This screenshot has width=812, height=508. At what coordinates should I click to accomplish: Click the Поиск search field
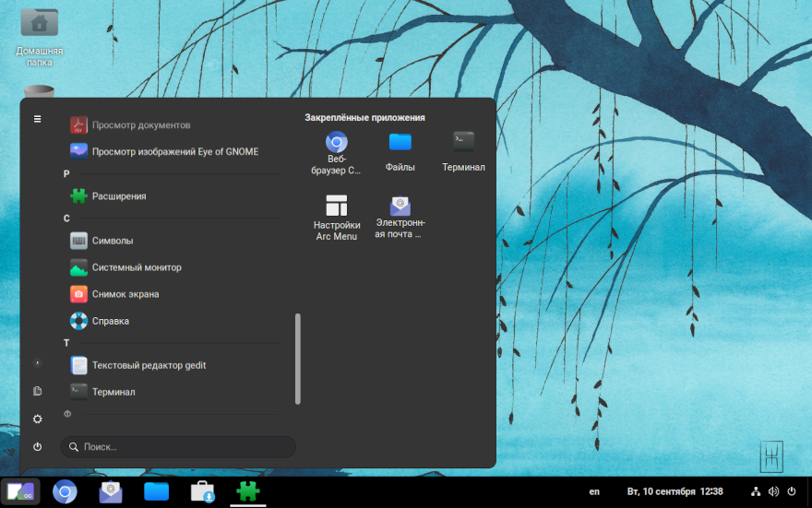pyautogui.click(x=178, y=447)
